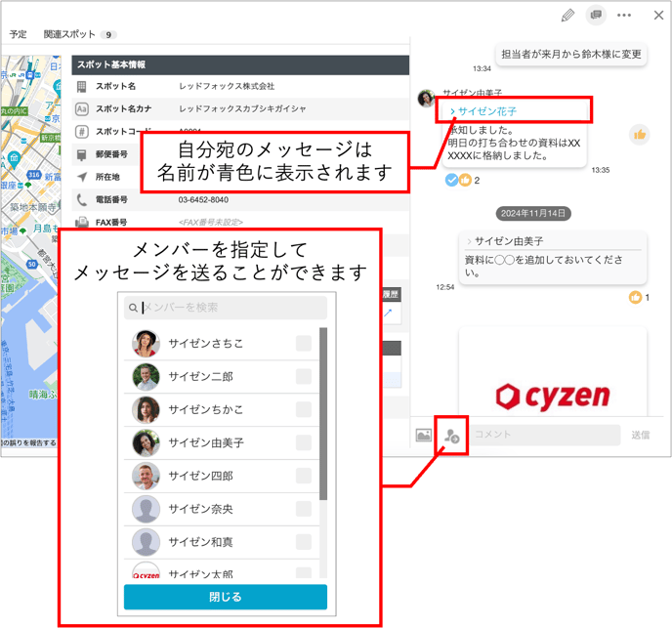
Task: Click the Aa icon beside スポット名カナ
Action: click(x=81, y=108)
